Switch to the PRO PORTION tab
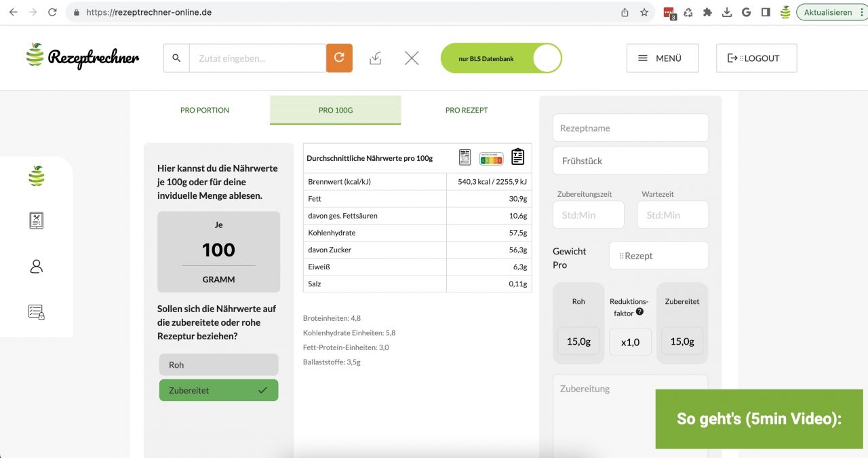This screenshot has width=868, height=458. (204, 109)
